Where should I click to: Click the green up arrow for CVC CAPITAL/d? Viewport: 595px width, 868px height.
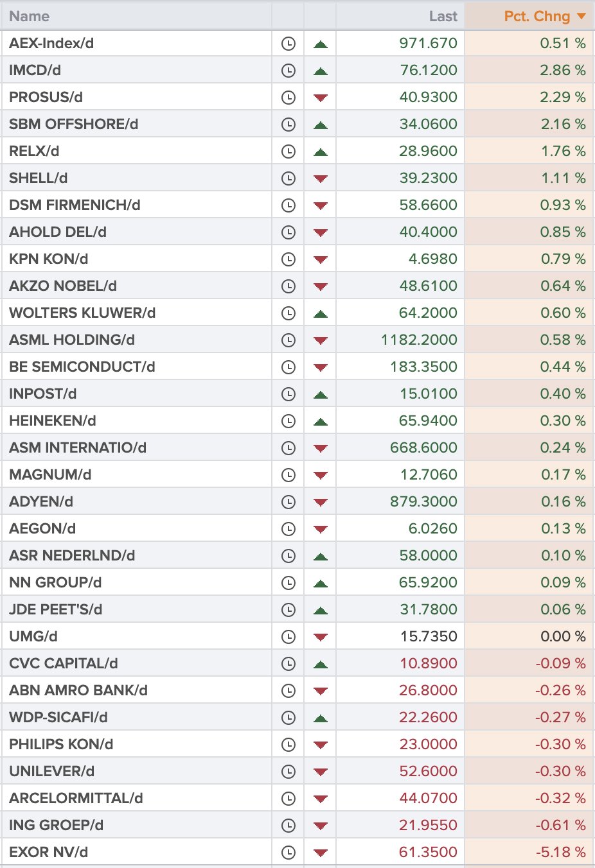(x=321, y=664)
